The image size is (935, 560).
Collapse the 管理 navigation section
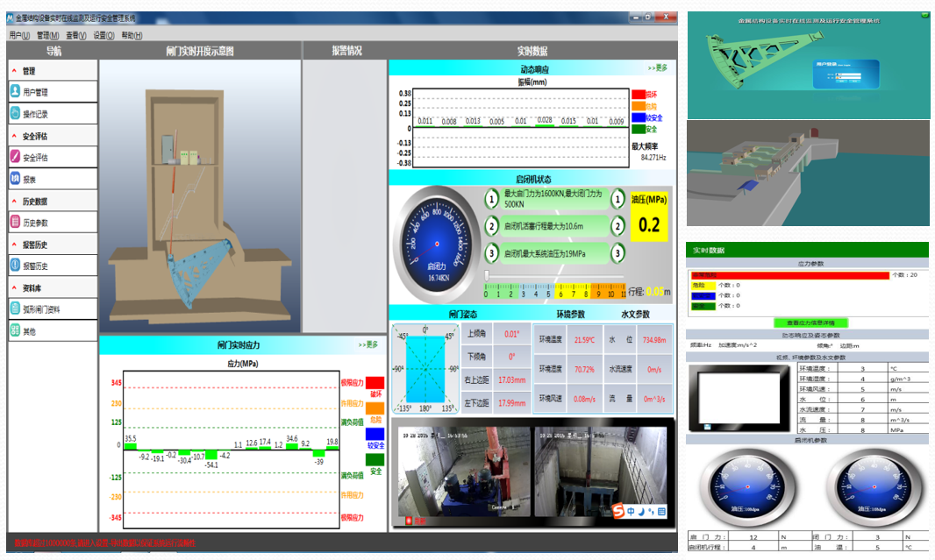pos(14,70)
